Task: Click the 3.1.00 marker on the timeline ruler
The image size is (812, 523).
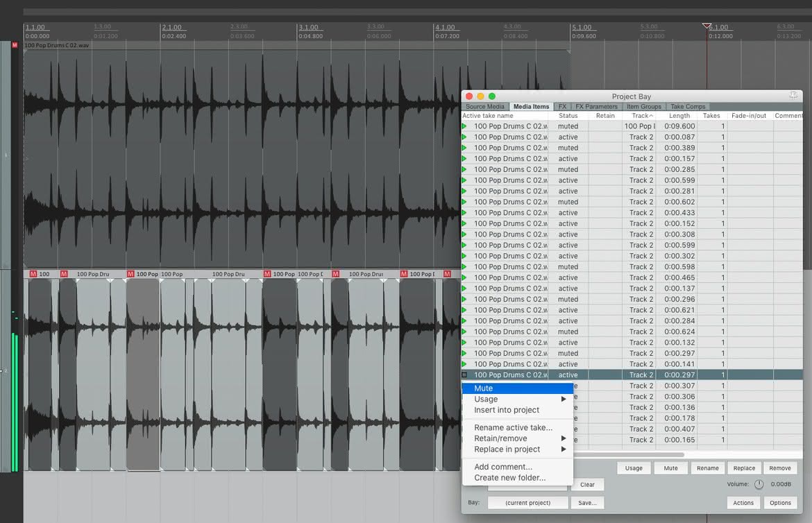Action: [x=308, y=28]
